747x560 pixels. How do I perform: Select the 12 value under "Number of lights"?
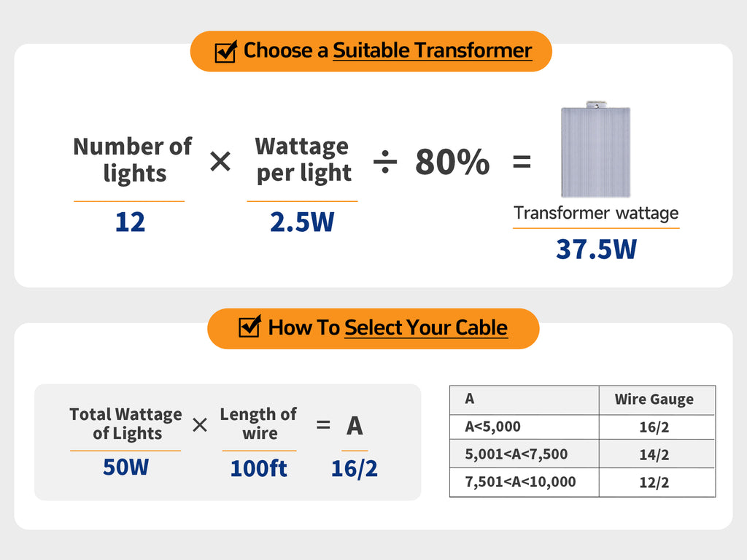(x=130, y=222)
